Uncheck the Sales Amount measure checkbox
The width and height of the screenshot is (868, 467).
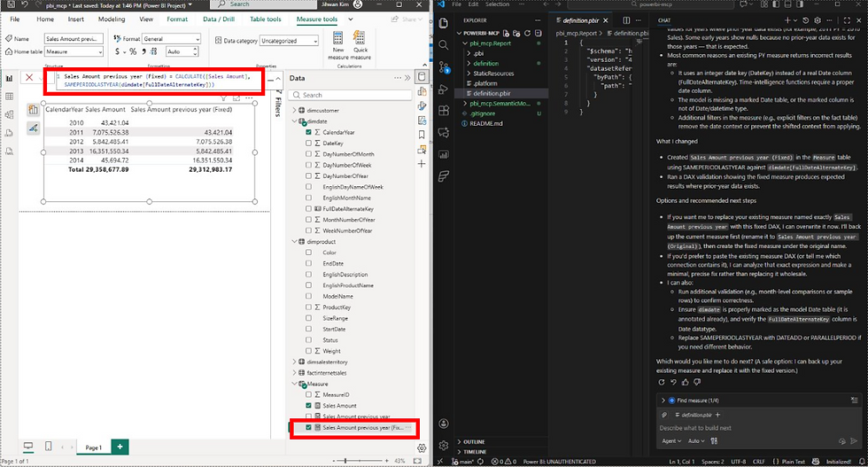308,406
